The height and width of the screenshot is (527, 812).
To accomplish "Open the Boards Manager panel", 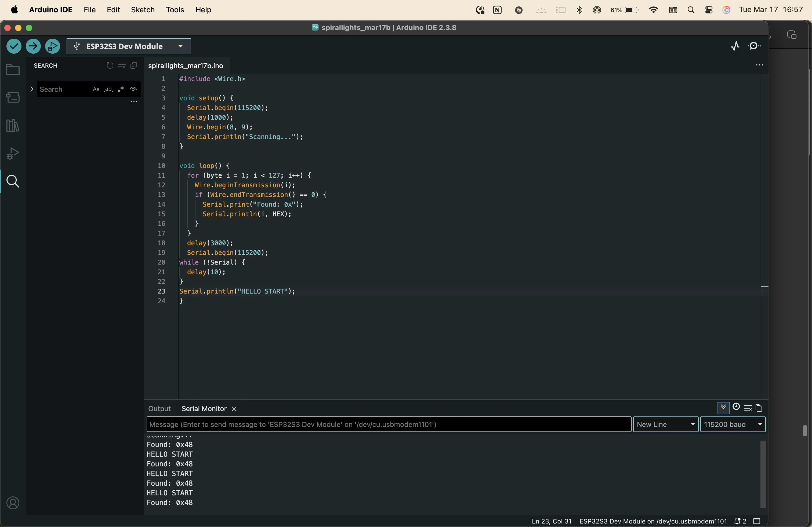I will coord(13,98).
